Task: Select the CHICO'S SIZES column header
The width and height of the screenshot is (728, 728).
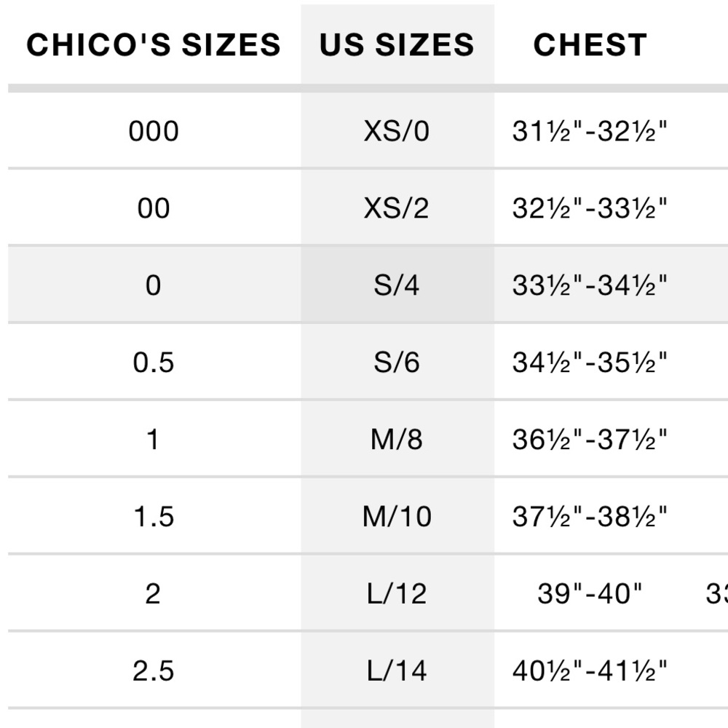Action: click(154, 45)
